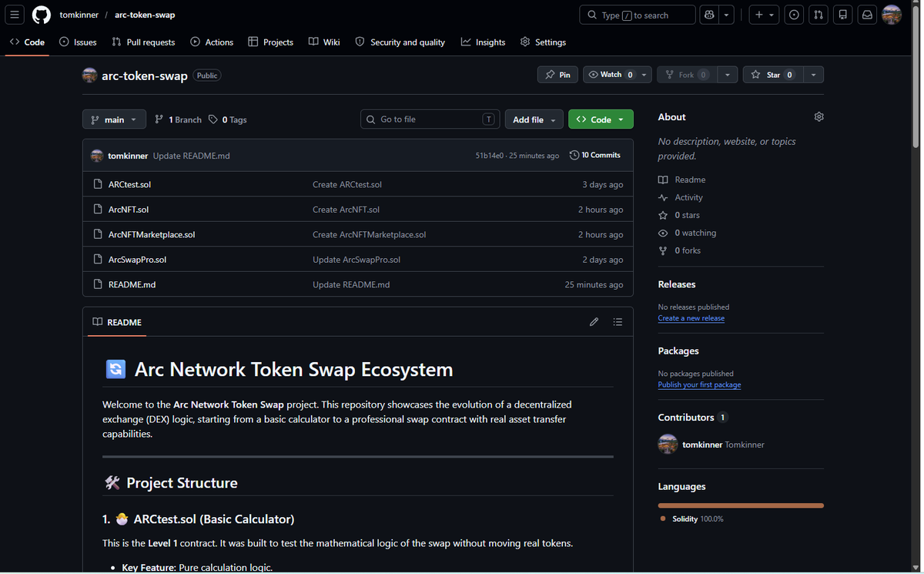Open the 1 Branch link
Screen dimensions: 924x574
coord(178,119)
